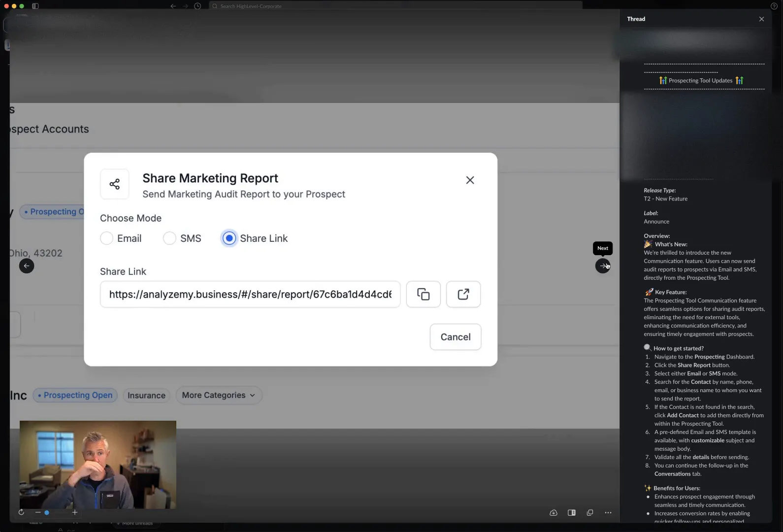Click the share icon in dialog header
Screen dimensions: 783x532
pos(115,184)
